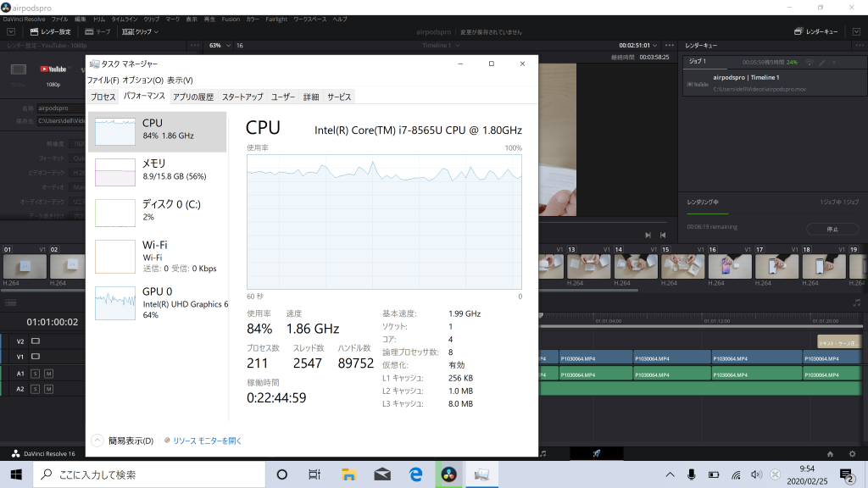
Task: Click the Job 1 edit pencil icon
Action: [x=822, y=63]
